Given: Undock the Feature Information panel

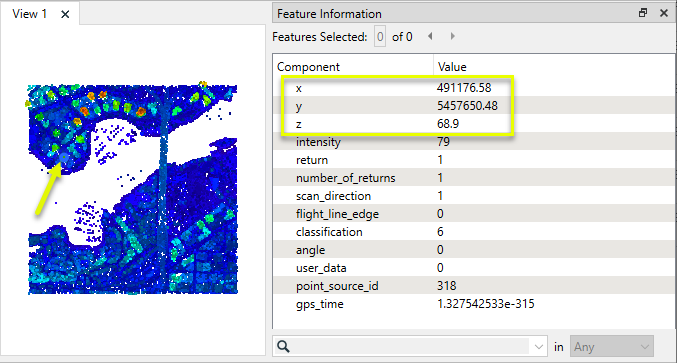Looking at the screenshot, I should pos(643,13).
